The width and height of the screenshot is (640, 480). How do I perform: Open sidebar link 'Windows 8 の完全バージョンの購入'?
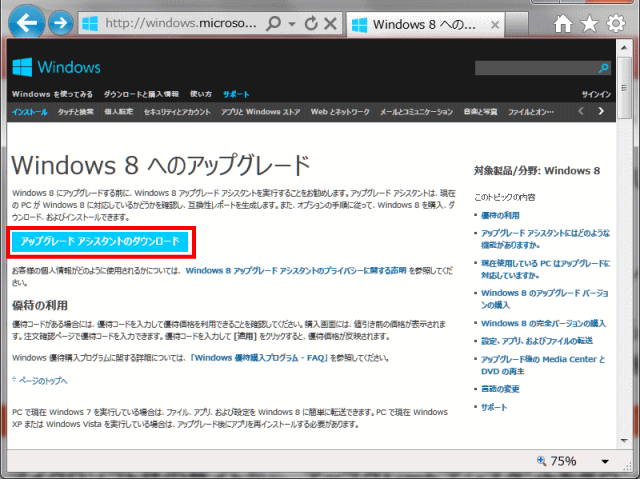click(543, 324)
